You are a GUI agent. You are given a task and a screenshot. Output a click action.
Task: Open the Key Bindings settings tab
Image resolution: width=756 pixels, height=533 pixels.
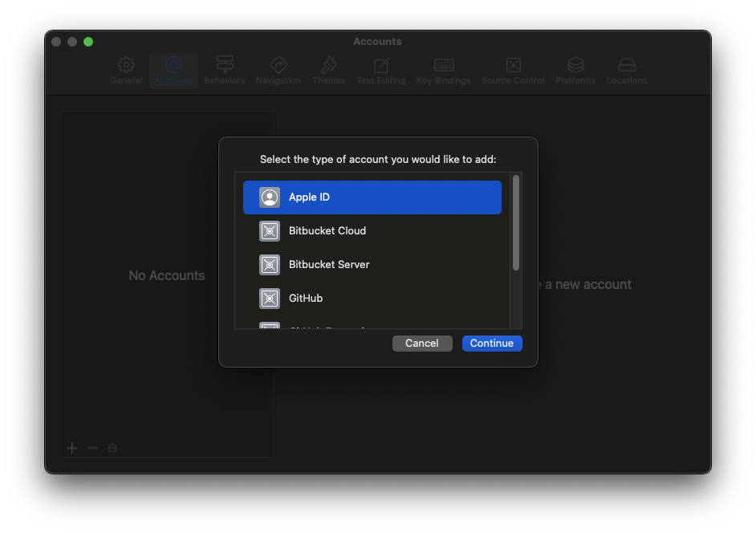click(x=444, y=71)
